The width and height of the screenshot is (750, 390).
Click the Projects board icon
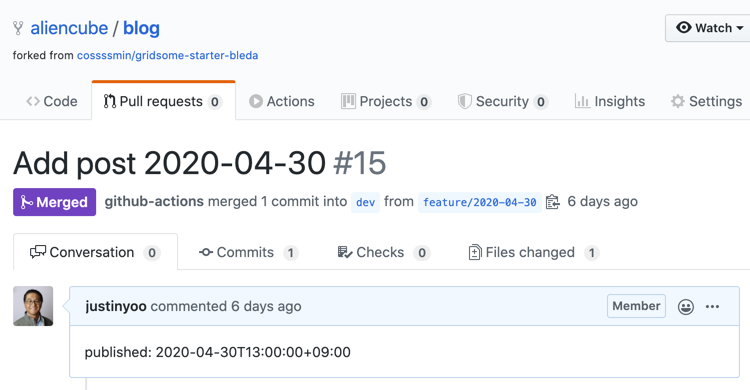(348, 101)
